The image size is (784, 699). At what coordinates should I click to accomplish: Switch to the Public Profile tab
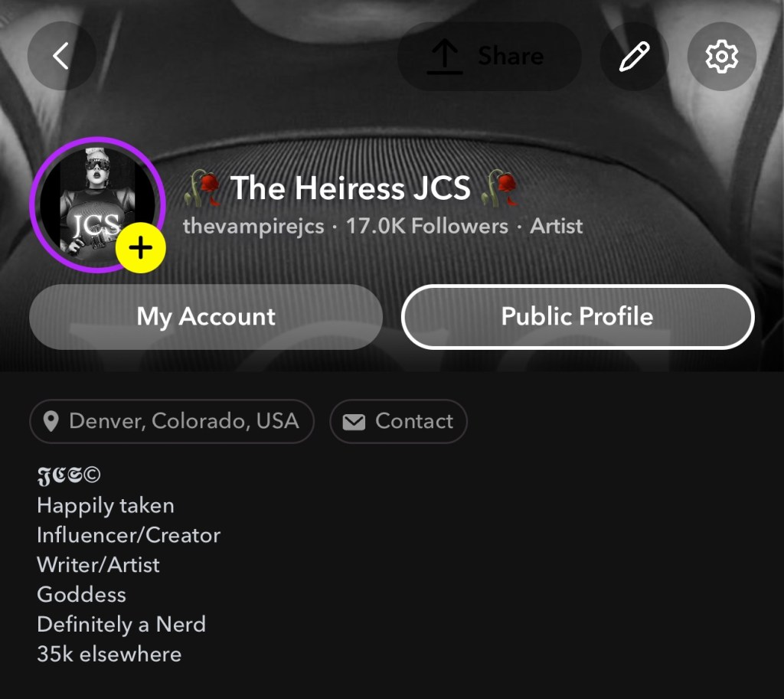(x=577, y=317)
